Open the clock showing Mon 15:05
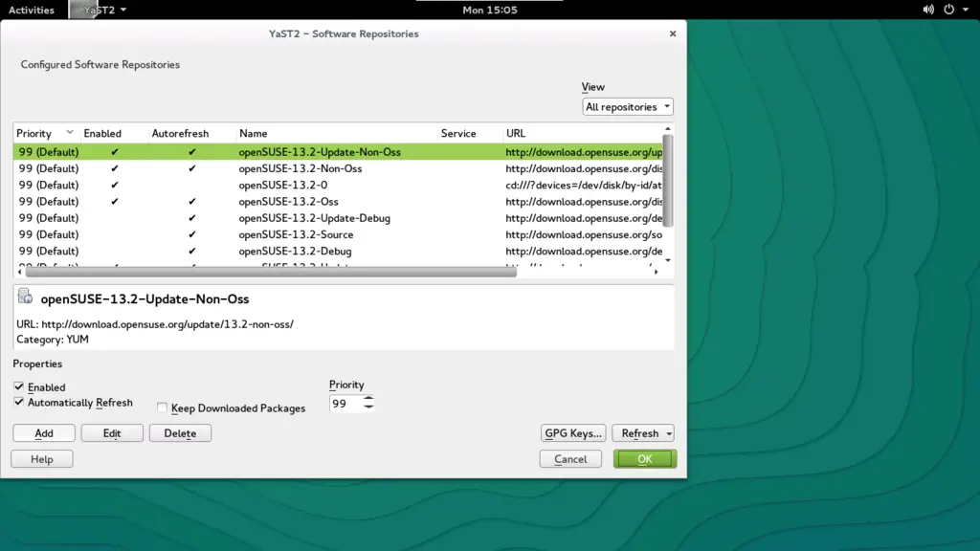 point(490,10)
